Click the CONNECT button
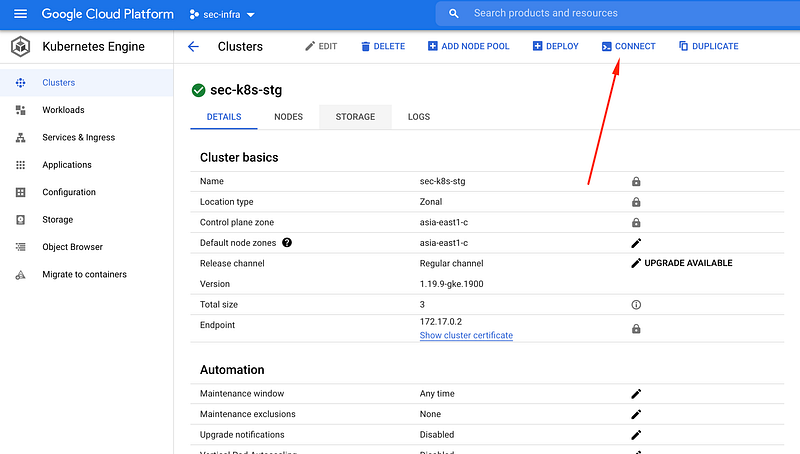This screenshot has width=800, height=454. 629,46
